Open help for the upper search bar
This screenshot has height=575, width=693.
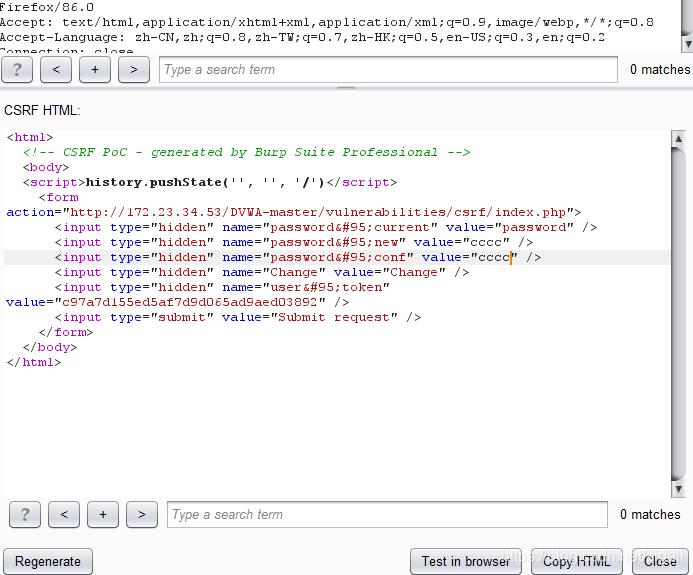17,69
